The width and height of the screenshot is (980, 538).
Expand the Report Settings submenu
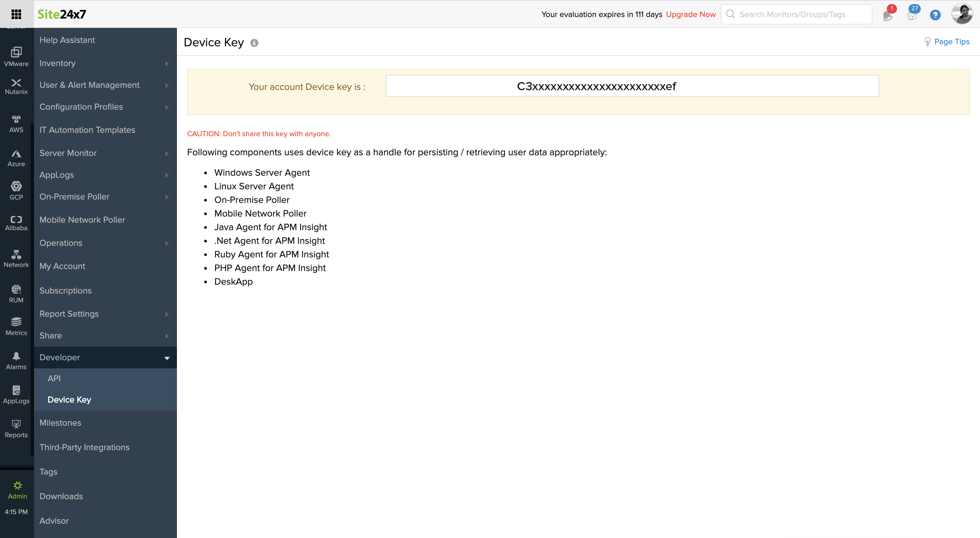point(104,314)
